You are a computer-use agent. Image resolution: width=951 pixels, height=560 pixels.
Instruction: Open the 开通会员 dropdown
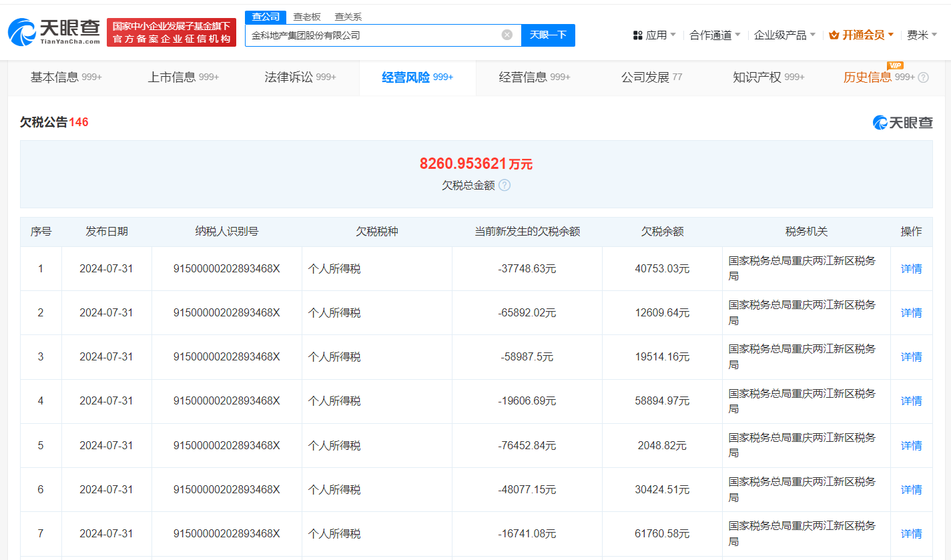click(865, 35)
